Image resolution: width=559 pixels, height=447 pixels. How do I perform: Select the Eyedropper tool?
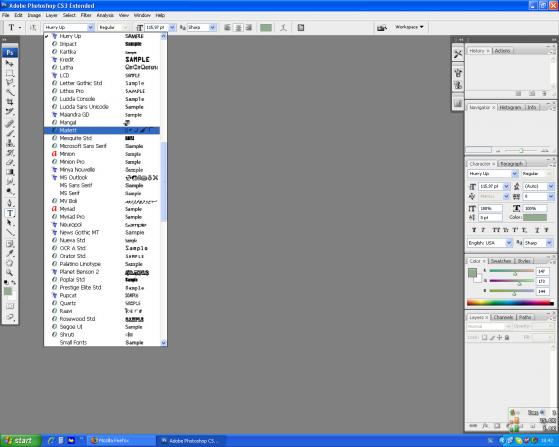pyautogui.click(x=10, y=253)
